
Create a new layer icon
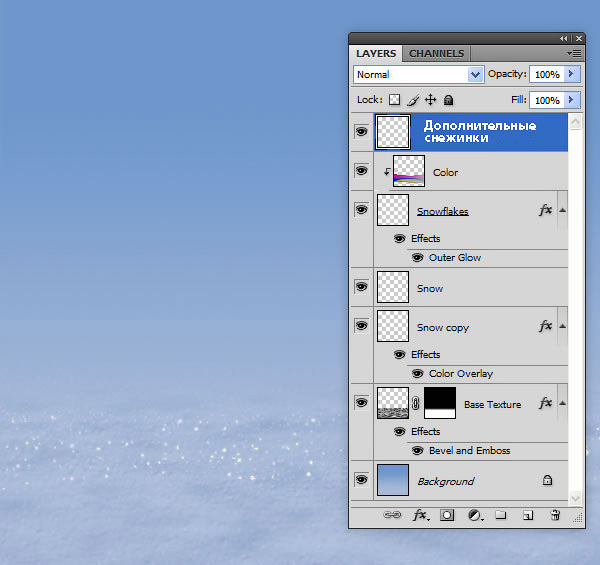[528, 516]
